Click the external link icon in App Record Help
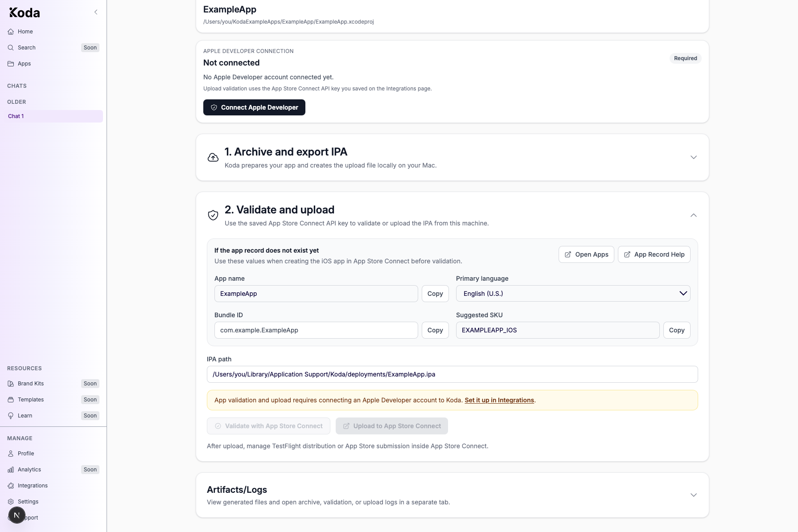798x532 pixels. pos(627,254)
